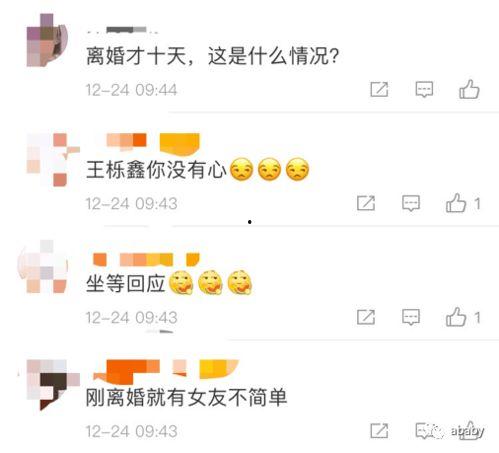Like the comment "坐等回应"
499x453 pixels.
pos(456,317)
